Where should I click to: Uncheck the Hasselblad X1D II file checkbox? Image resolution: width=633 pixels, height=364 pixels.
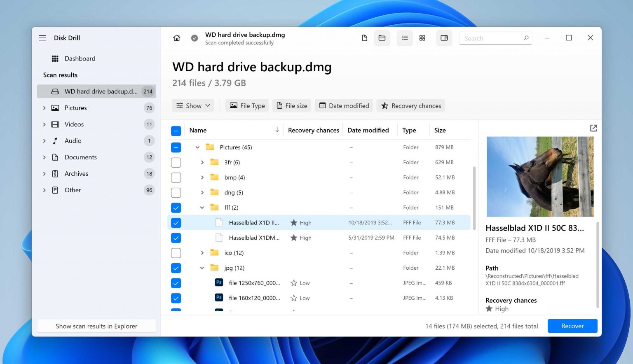[x=176, y=222]
